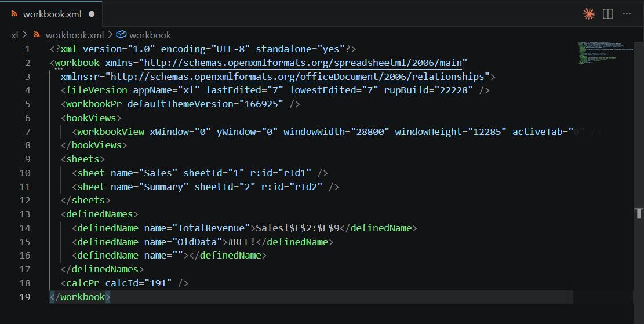Image resolution: width=644 pixels, height=324 pixels.
Task: Click line number 9 in gutter
Action: tap(27, 159)
